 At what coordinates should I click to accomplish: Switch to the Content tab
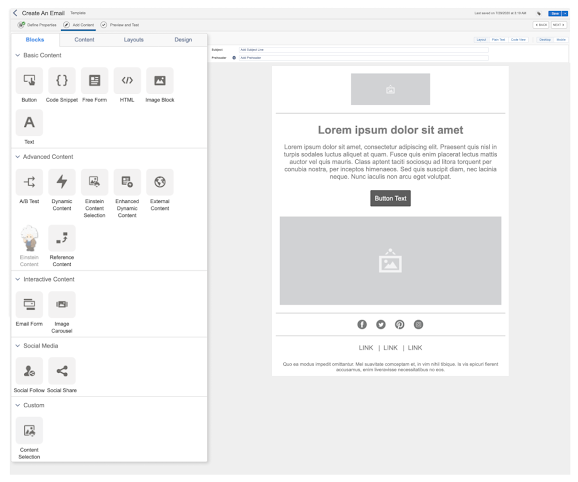click(x=84, y=40)
